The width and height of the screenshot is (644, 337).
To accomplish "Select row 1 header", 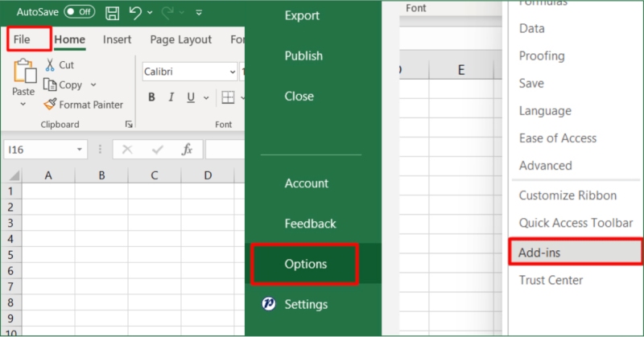I will tap(10, 191).
